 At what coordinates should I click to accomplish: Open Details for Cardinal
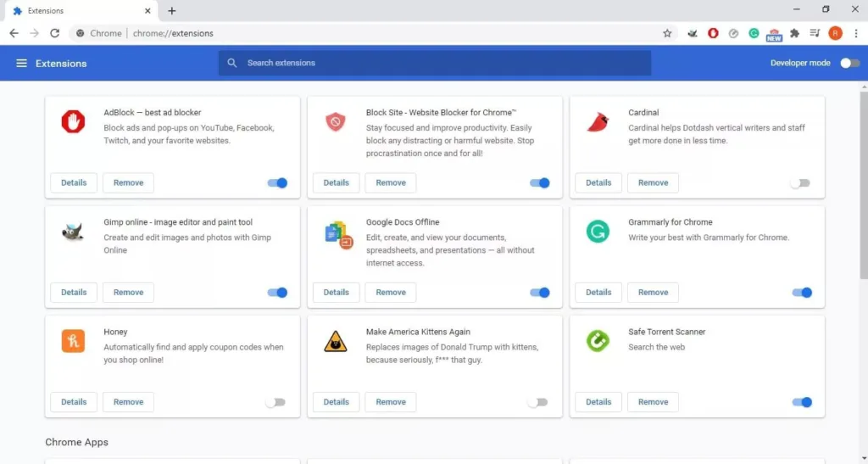[598, 182]
